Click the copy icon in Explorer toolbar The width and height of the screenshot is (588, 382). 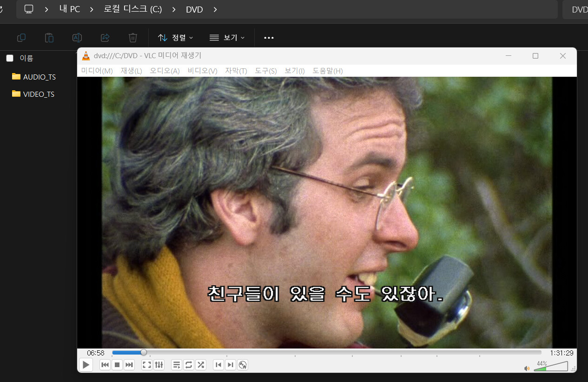pos(21,38)
